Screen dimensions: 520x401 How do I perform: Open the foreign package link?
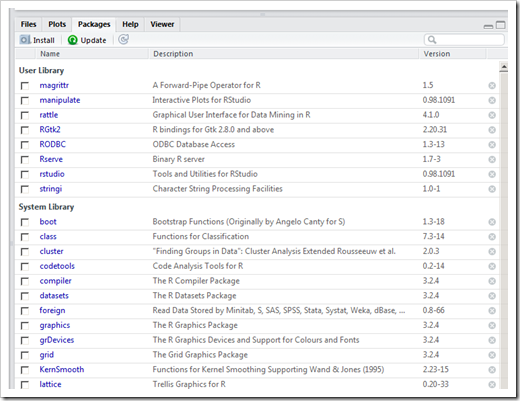pos(52,310)
